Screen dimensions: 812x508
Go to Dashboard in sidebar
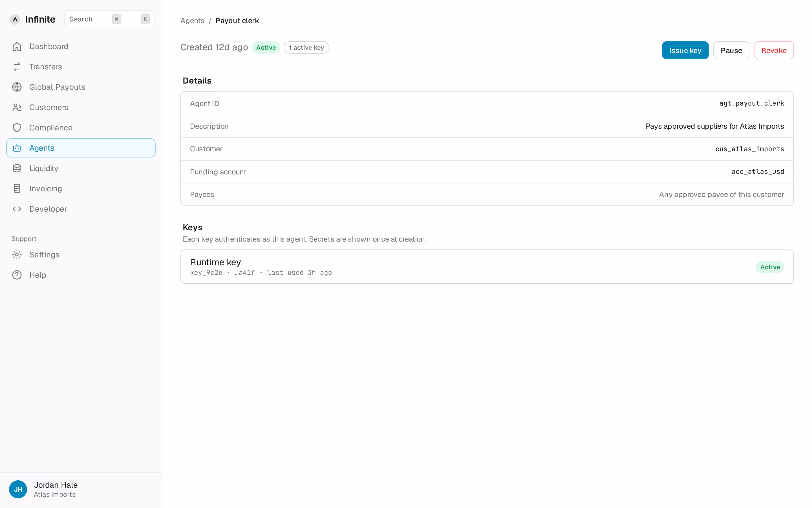click(x=81, y=46)
